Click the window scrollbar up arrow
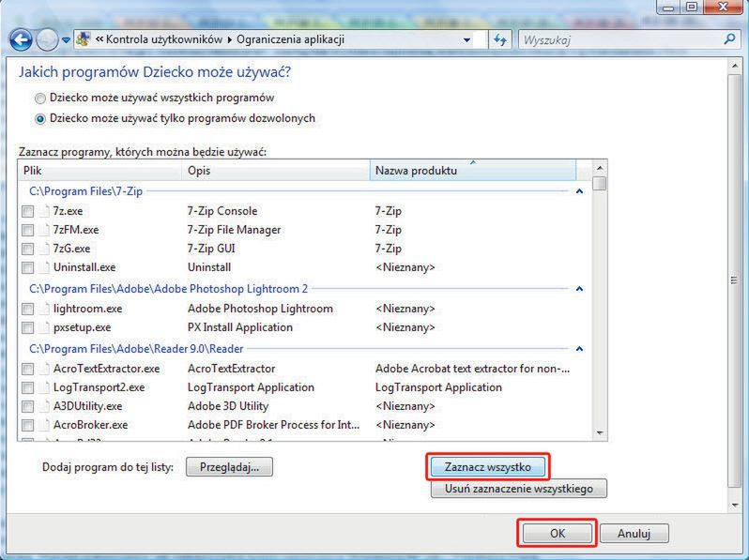This screenshot has height=560, width=749. point(735,66)
